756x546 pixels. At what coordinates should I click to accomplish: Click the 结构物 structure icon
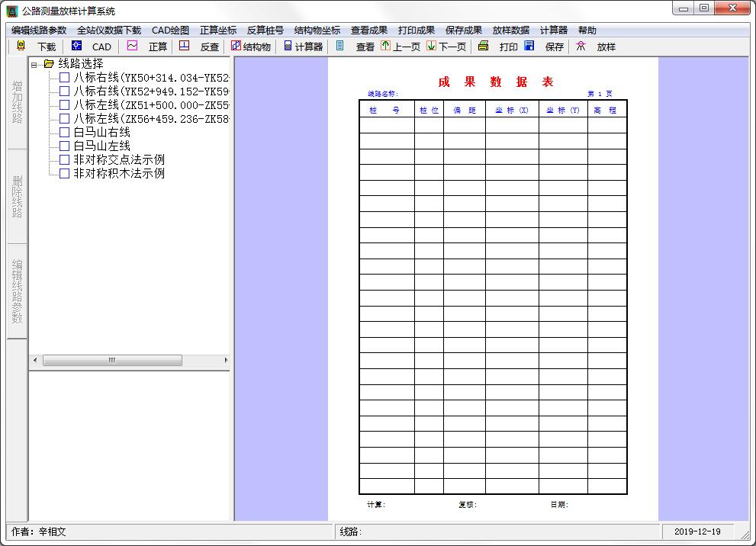(236, 47)
